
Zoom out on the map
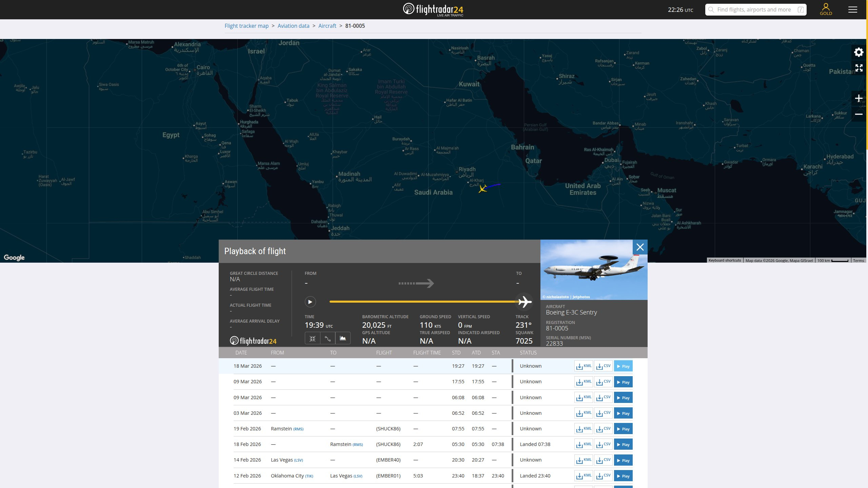[x=859, y=115]
